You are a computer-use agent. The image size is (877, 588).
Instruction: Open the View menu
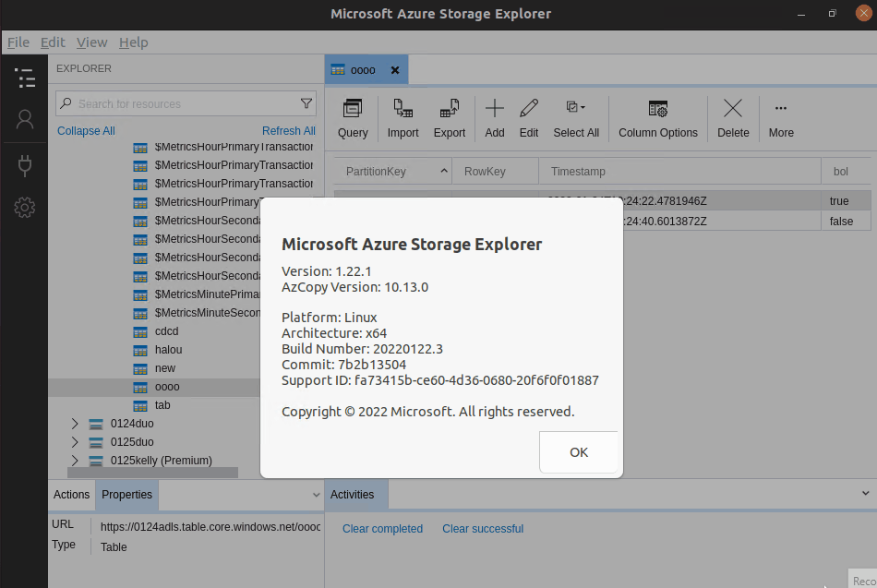point(91,42)
